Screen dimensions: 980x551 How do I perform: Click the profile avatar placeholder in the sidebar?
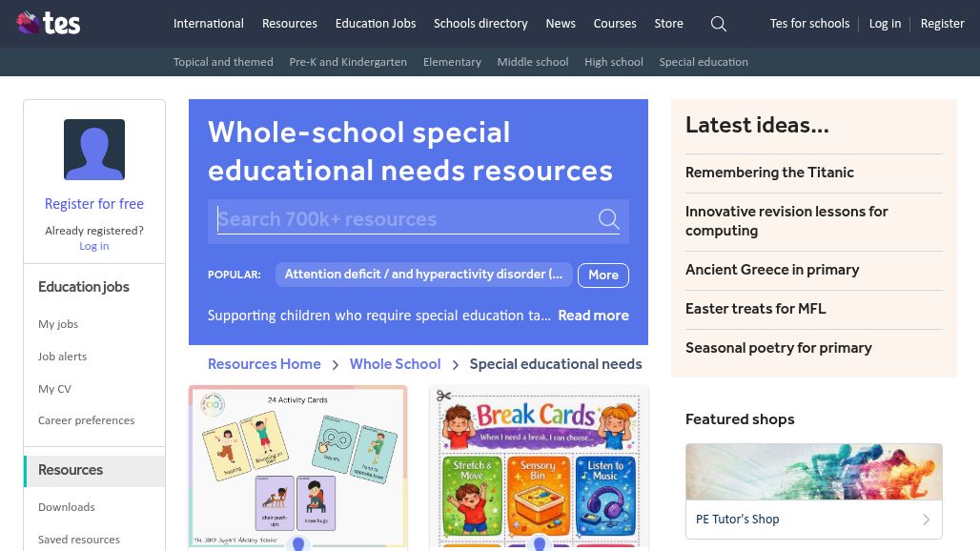coord(93,150)
